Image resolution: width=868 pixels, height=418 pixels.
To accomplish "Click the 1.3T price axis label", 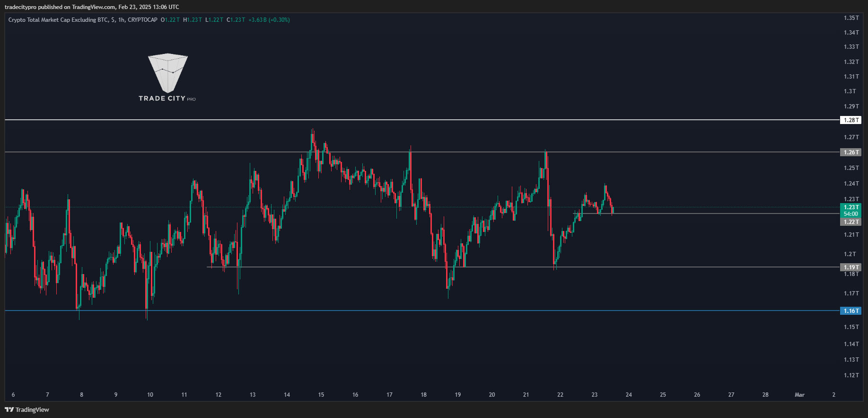I will [x=850, y=91].
